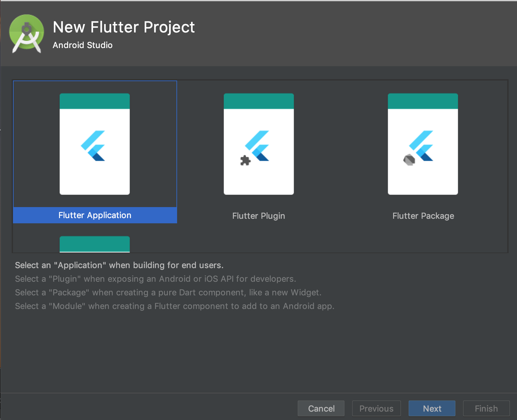The image size is (517, 420).
Task: Proceed with the Next button
Action: click(x=432, y=408)
